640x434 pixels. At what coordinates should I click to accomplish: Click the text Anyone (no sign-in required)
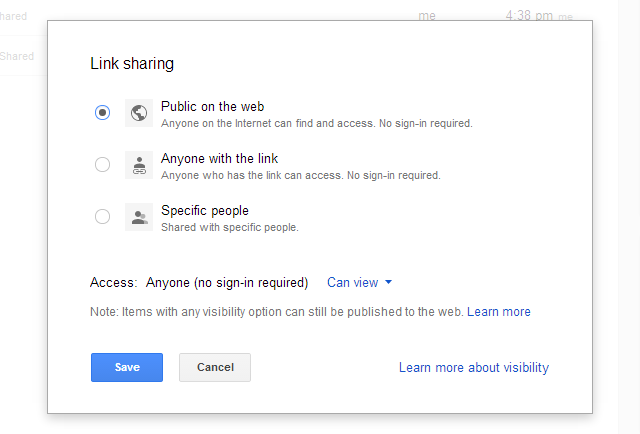coord(227,283)
